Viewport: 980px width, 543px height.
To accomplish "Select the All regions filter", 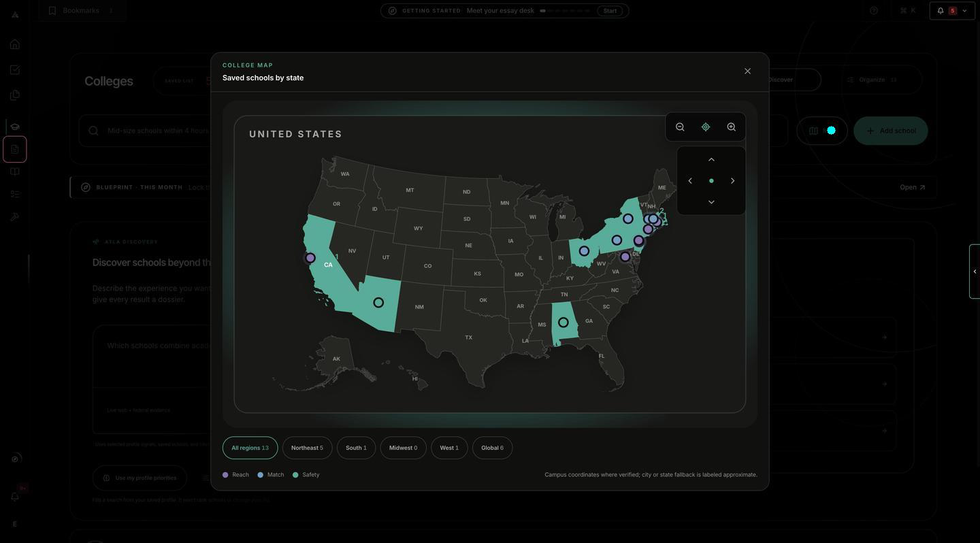I will pos(250,448).
